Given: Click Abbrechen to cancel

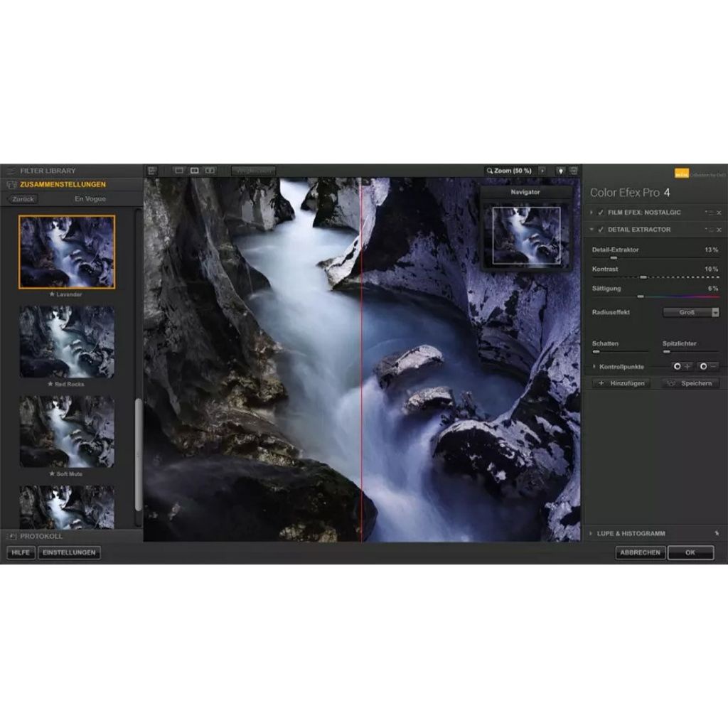Looking at the screenshot, I should 641,552.
